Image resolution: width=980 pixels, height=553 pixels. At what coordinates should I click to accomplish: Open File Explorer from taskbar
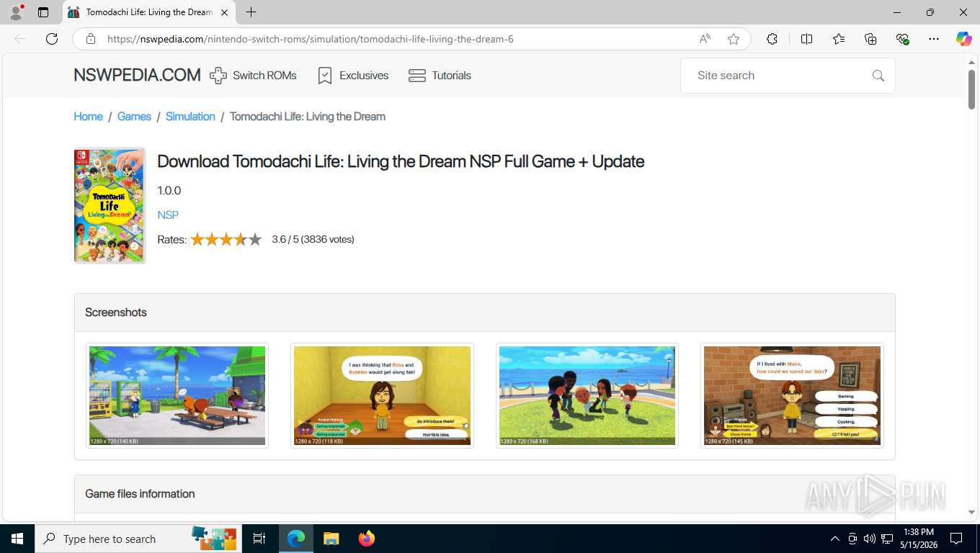click(331, 539)
